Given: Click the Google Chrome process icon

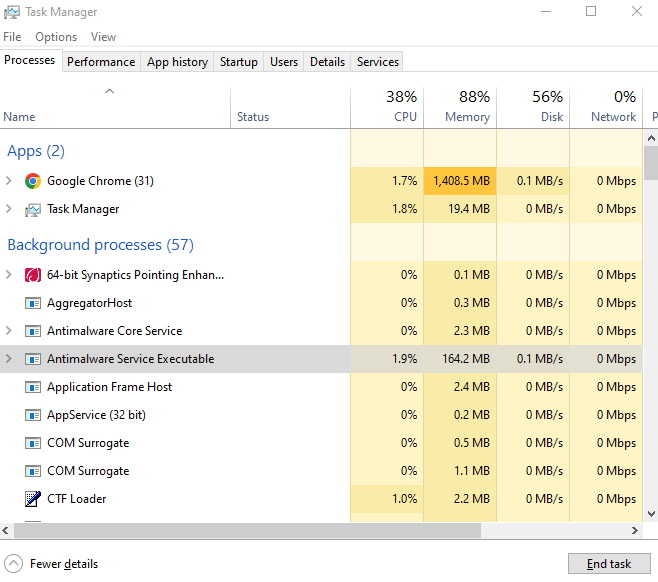Looking at the screenshot, I should [33, 181].
